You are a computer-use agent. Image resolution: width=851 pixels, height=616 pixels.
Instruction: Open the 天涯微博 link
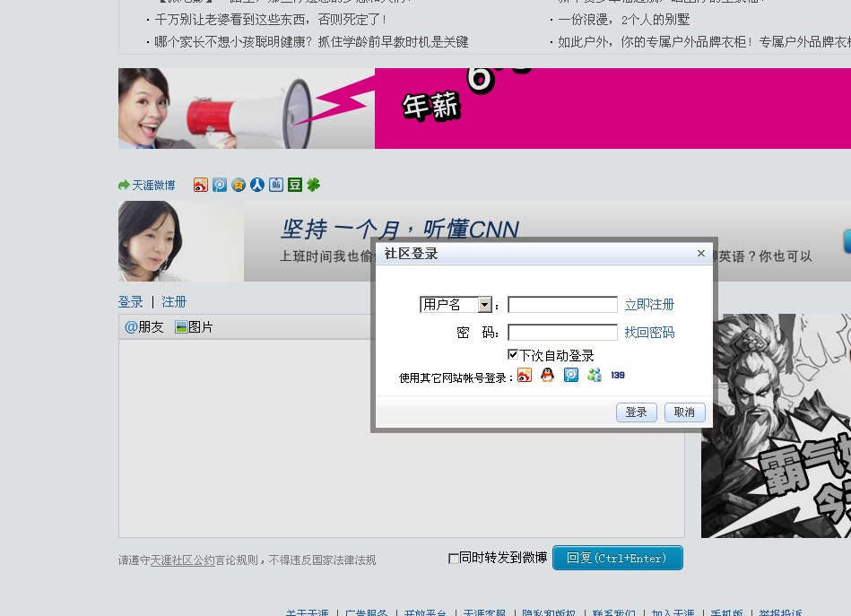153,186
